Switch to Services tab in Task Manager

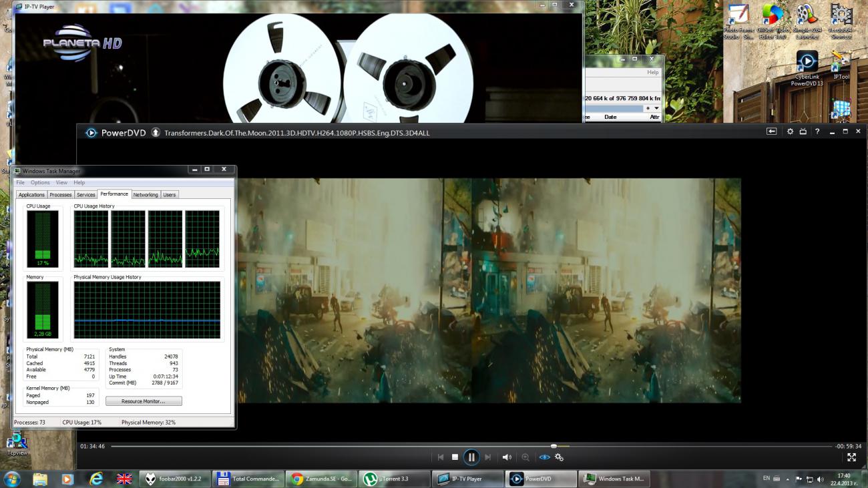tap(86, 195)
